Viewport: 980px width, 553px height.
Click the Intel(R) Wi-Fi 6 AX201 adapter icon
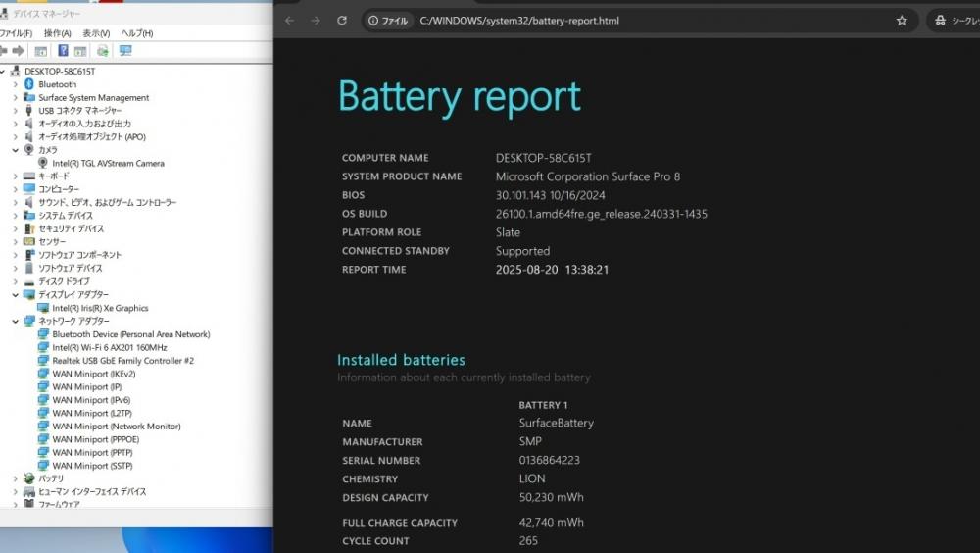point(42,347)
